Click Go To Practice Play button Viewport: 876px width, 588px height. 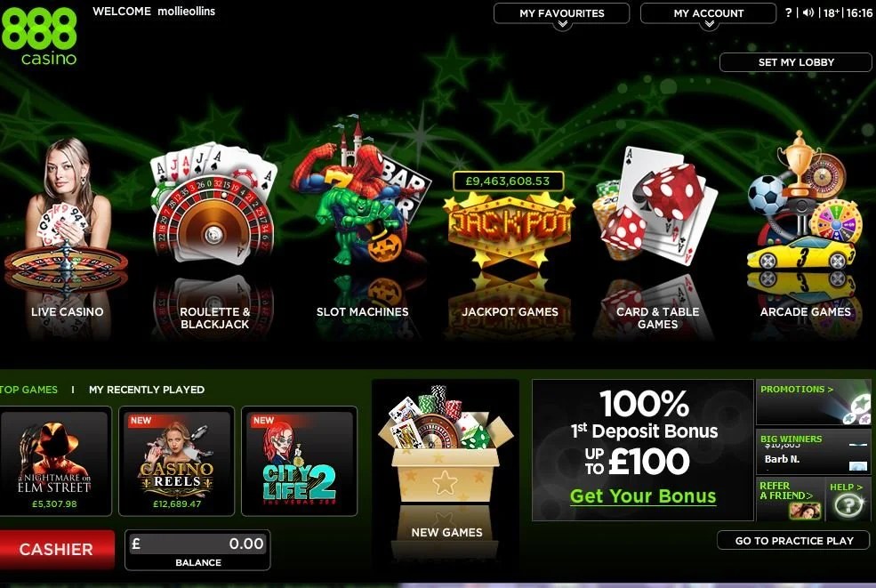click(794, 541)
